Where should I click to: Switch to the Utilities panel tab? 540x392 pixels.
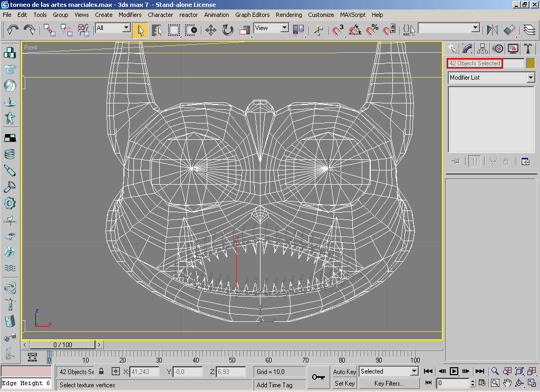coord(528,49)
